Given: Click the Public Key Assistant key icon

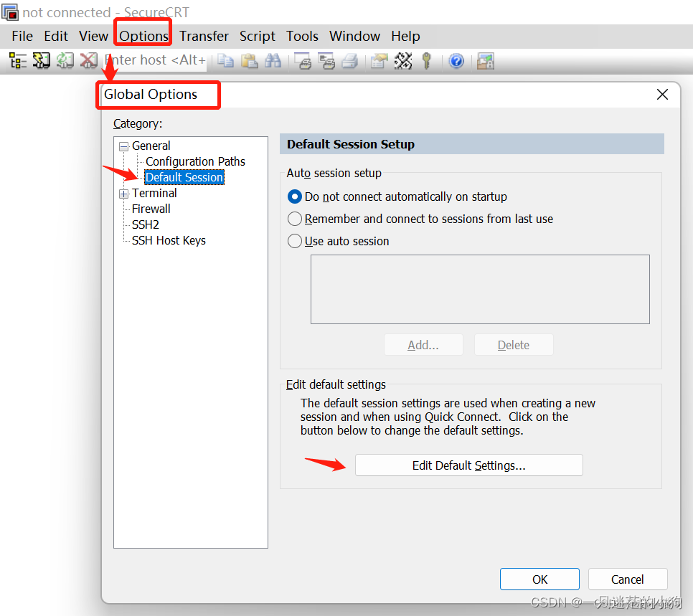Looking at the screenshot, I should [427, 60].
